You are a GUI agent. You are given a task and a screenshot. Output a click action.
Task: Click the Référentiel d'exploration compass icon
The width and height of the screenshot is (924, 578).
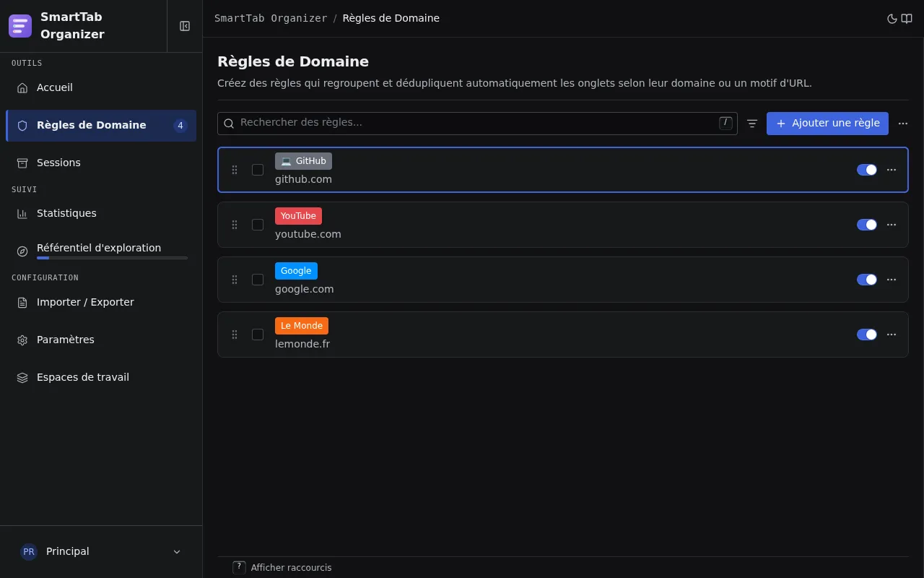click(22, 251)
